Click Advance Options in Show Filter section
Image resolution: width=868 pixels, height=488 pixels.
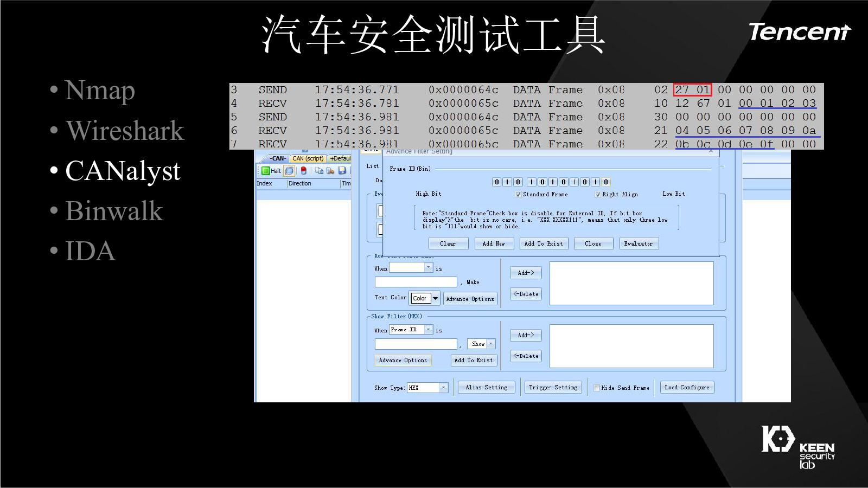click(403, 360)
